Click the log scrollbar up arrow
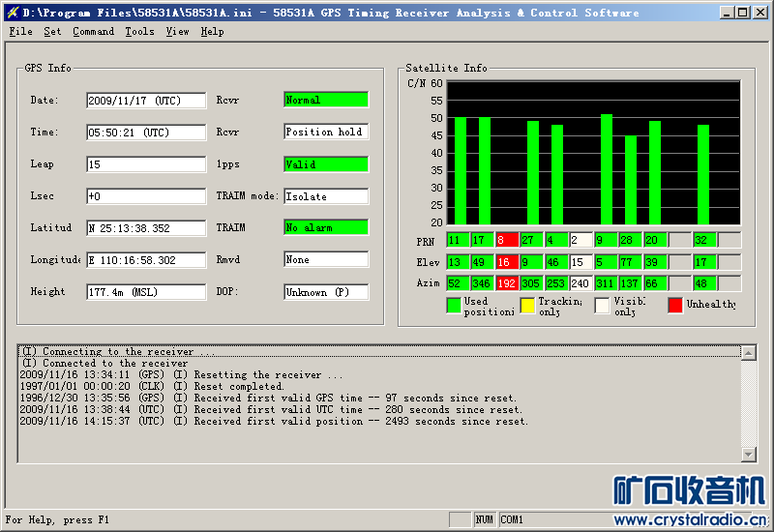774x532 pixels. pyautogui.click(x=749, y=353)
